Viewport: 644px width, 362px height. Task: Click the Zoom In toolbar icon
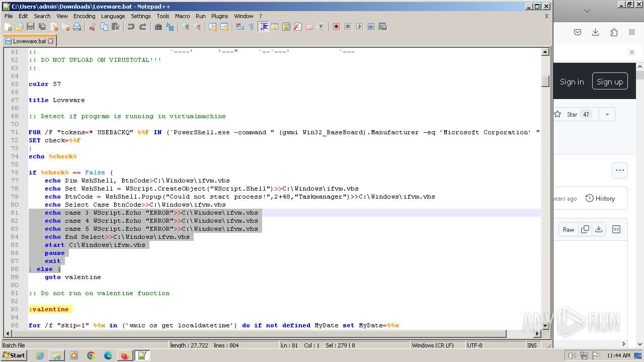pos(186,27)
